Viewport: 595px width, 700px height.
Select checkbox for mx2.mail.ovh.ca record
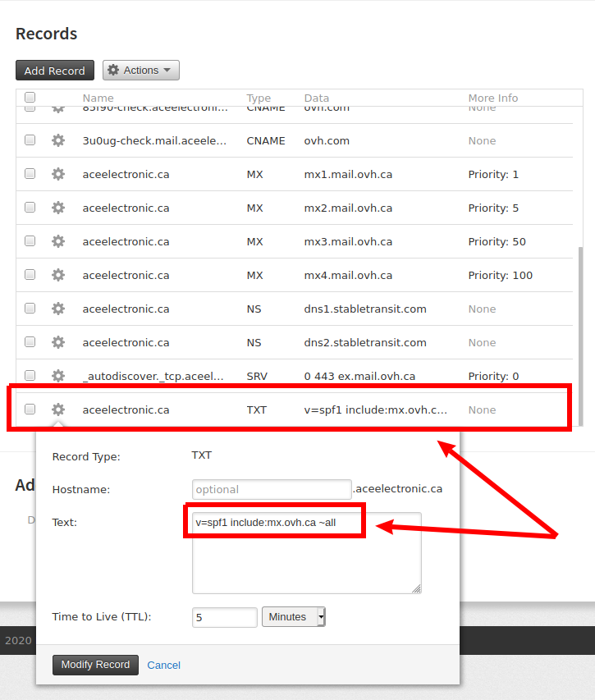click(30, 208)
